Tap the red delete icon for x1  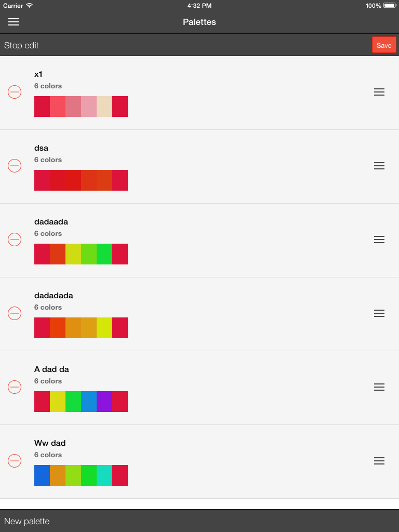pos(15,92)
